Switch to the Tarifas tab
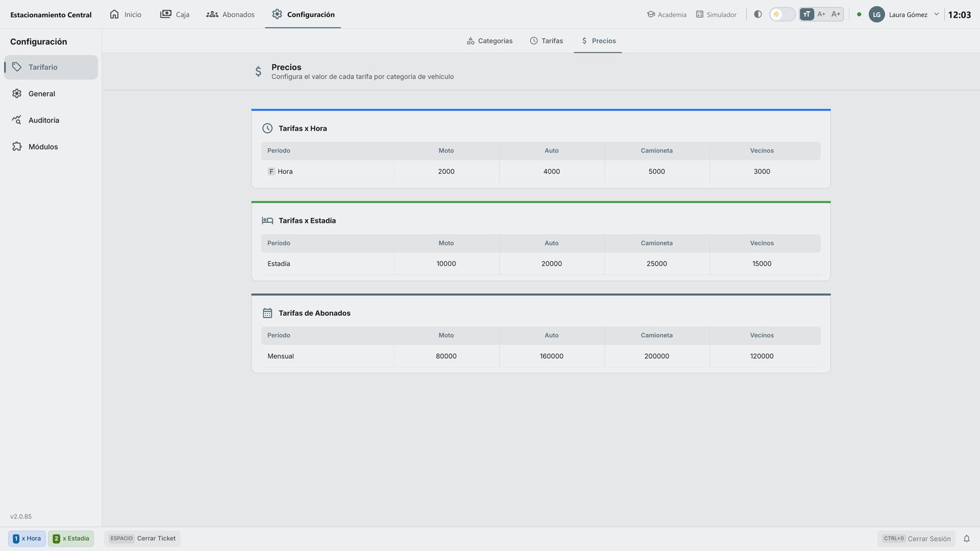Image resolution: width=980 pixels, height=551 pixels. (x=546, y=41)
